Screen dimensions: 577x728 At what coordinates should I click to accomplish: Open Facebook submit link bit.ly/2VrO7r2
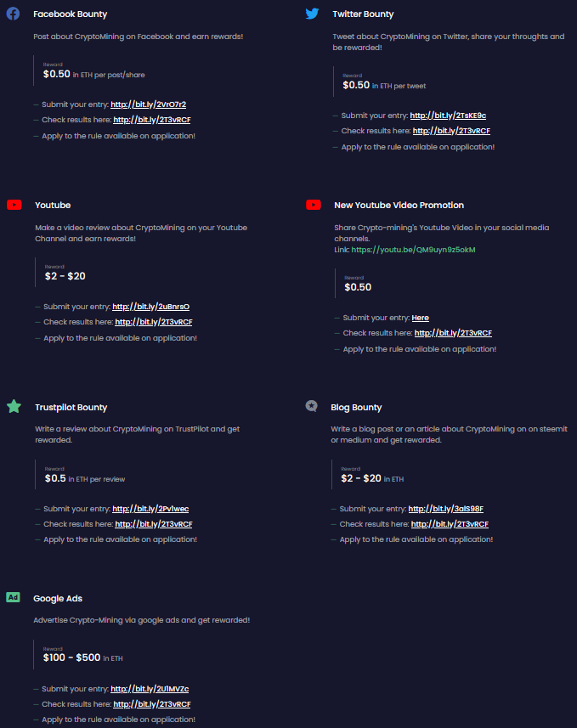pos(148,104)
